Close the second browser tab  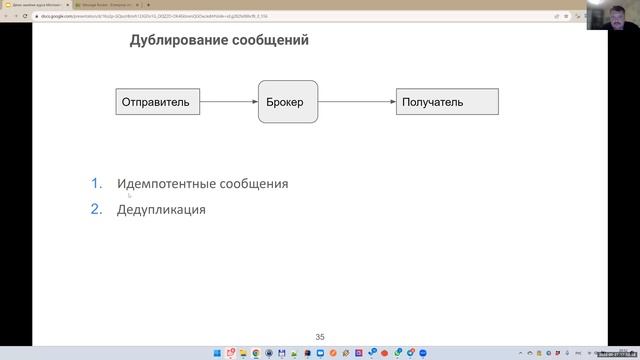pyautogui.click(x=138, y=5)
